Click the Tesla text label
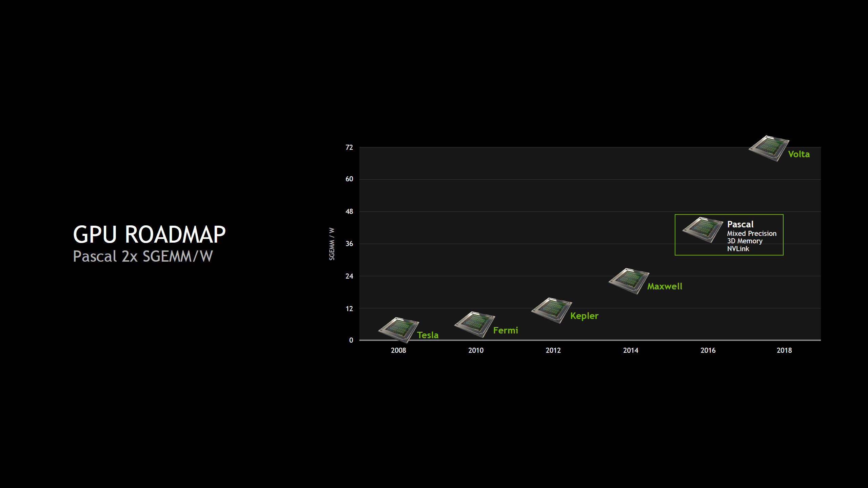Image resolution: width=868 pixels, height=488 pixels. tap(428, 335)
